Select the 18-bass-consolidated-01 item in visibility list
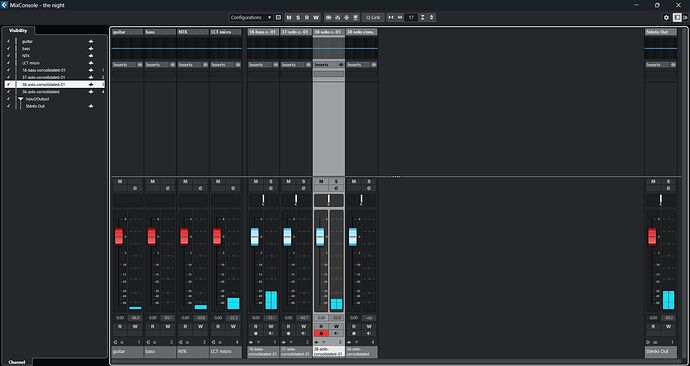Viewport: 690px width, 366px height. (x=44, y=70)
